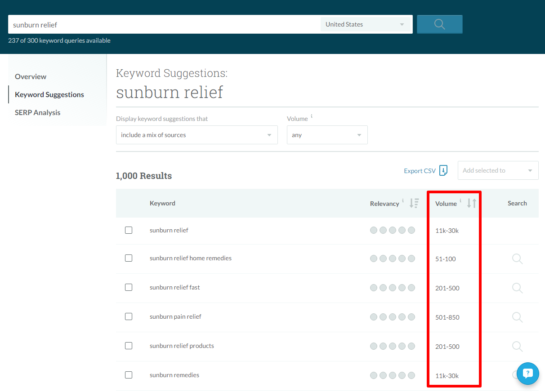
Task: Open the 'Add selected to' dropdown
Action: [498, 170]
